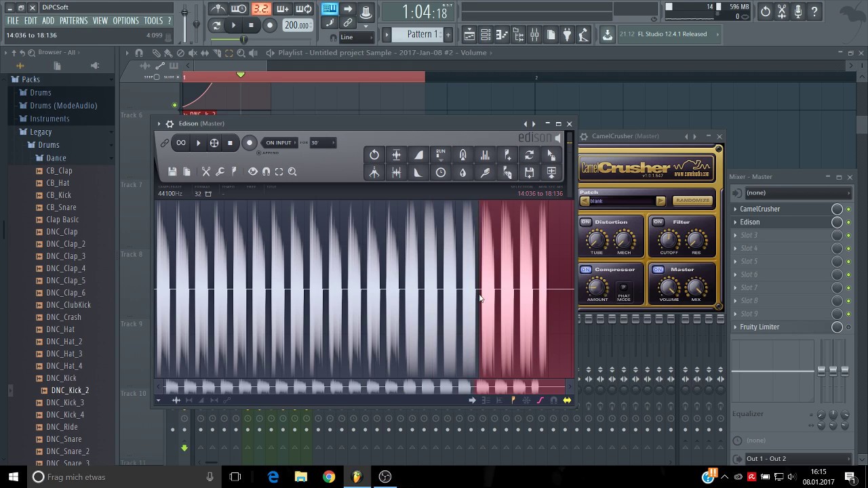
Task: Adjust the CamelCrusher master Volume knob
Action: pos(669,287)
